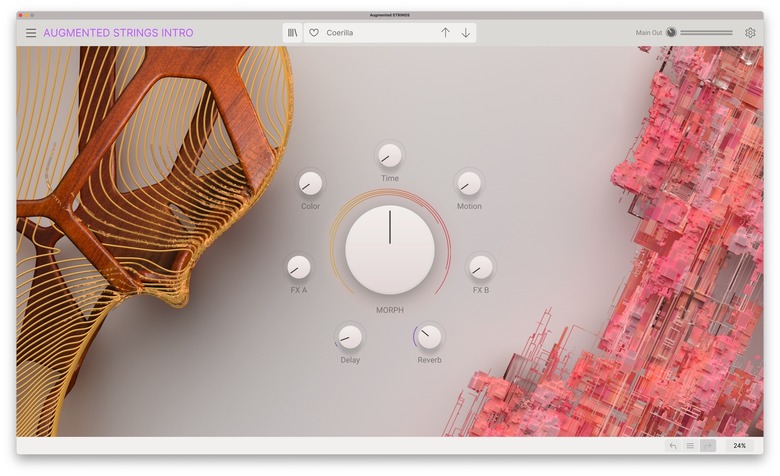Viewport: 780px width, 476px height.
Task: Open the preset library browser
Action: [292, 33]
